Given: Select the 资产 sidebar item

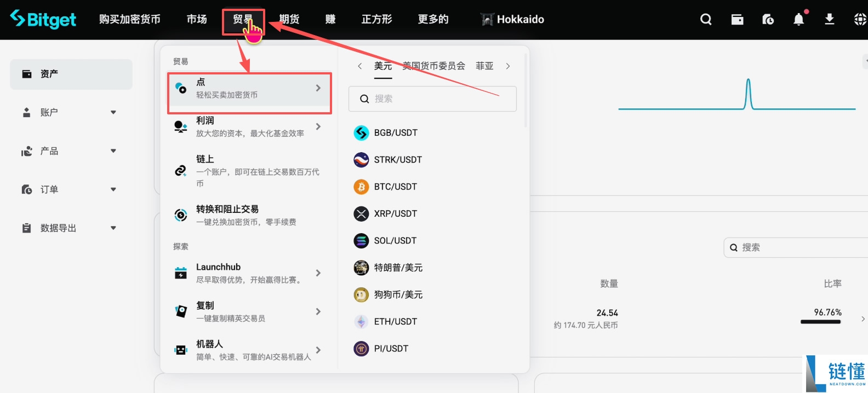Looking at the screenshot, I should point(71,74).
